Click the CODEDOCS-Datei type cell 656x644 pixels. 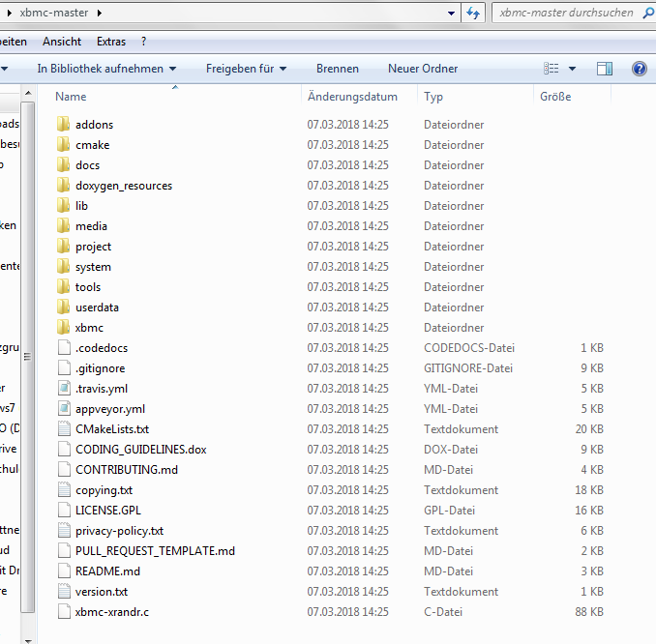pyautogui.click(x=469, y=347)
